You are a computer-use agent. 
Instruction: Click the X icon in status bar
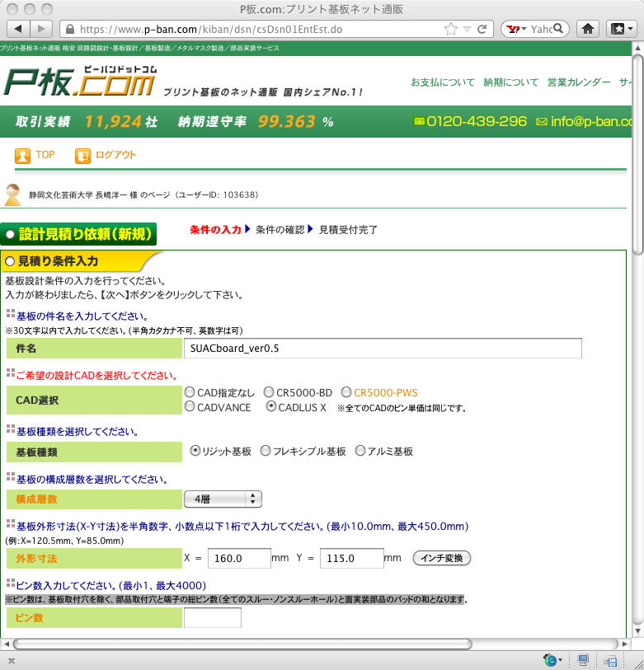12,661
